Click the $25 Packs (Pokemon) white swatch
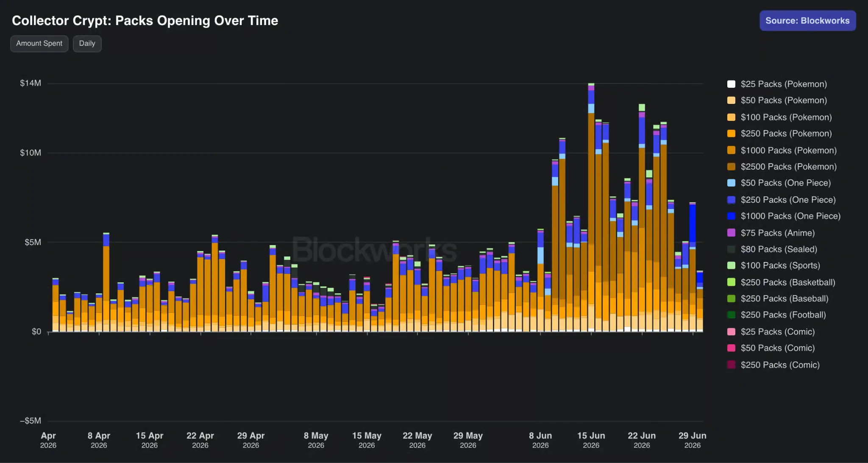The height and width of the screenshot is (463, 868). coord(731,84)
